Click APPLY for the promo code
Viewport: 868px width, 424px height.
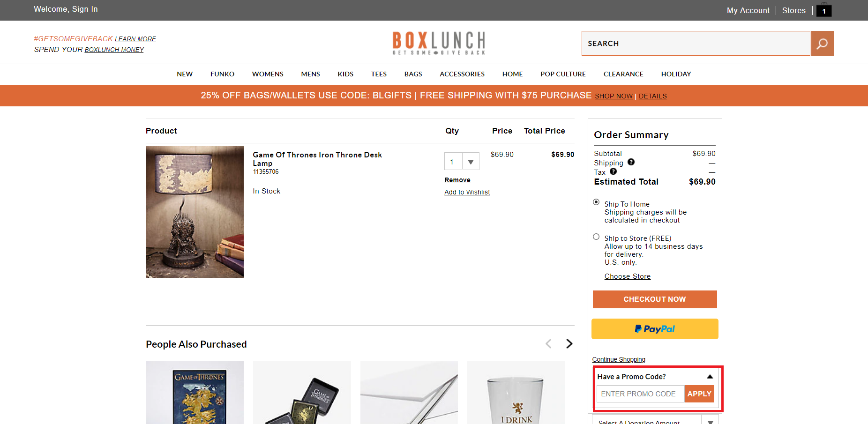tap(699, 394)
